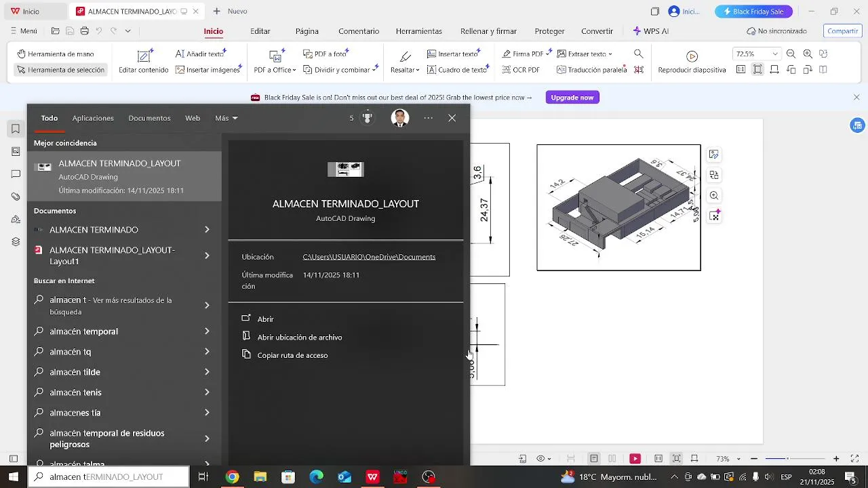Open the Comentario ribbon tab
The image size is (868, 488).
click(x=359, y=31)
